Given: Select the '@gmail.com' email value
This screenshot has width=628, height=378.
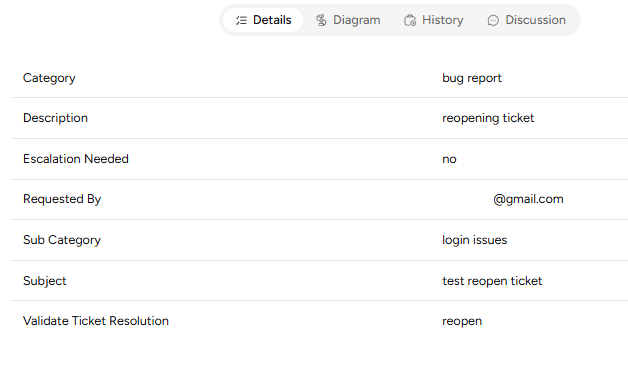Looking at the screenshot, I should [x=528, y=199].
